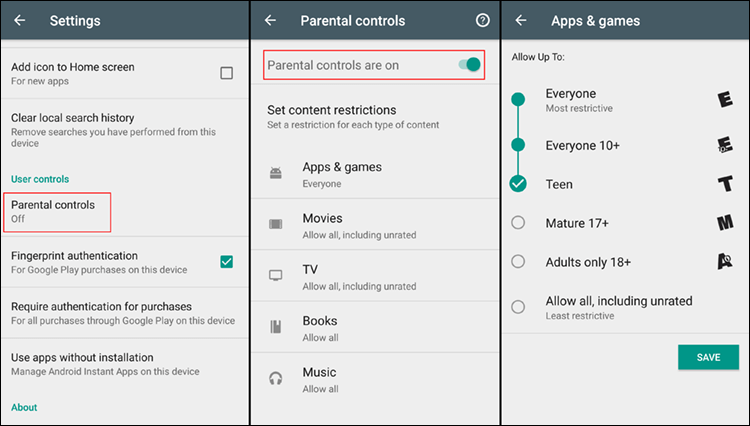Tap the Allow Up To: label
The image size is (750, 426).
pos(538,57)
